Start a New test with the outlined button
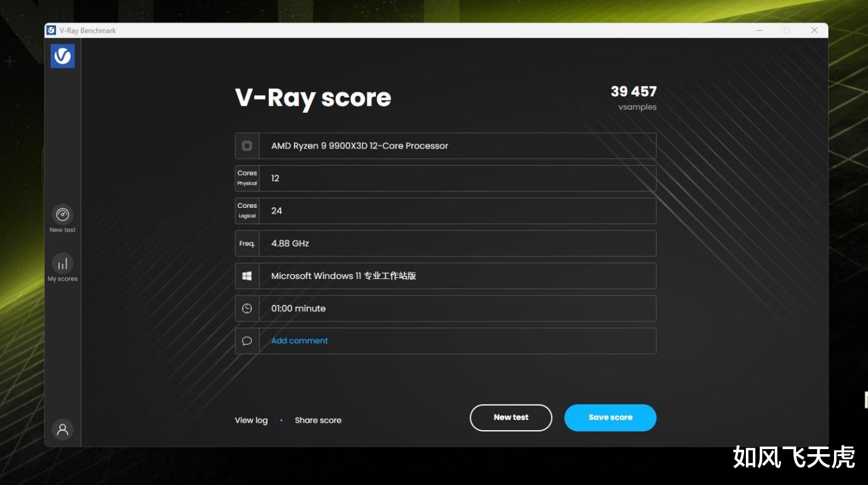The height and width of the screenshot is (485, 868). pyautogui.click(x=511, y=418)
